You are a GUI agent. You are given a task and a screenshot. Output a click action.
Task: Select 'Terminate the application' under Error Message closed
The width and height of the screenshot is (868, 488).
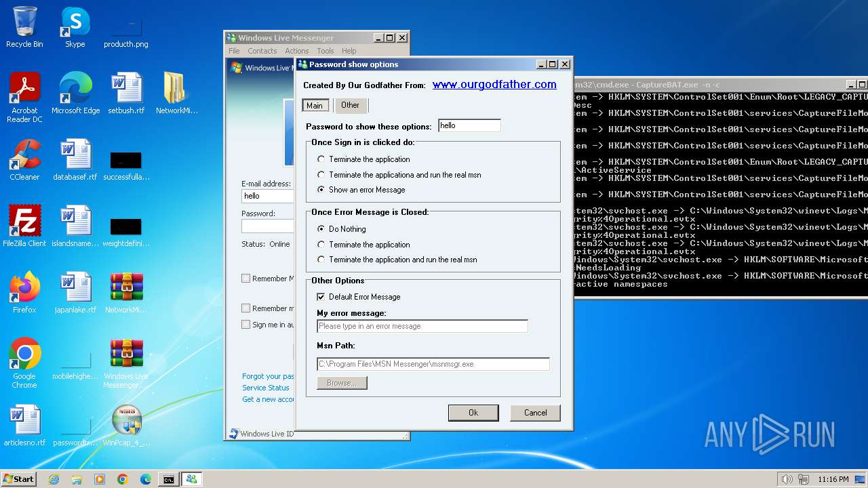coord(363,245)
